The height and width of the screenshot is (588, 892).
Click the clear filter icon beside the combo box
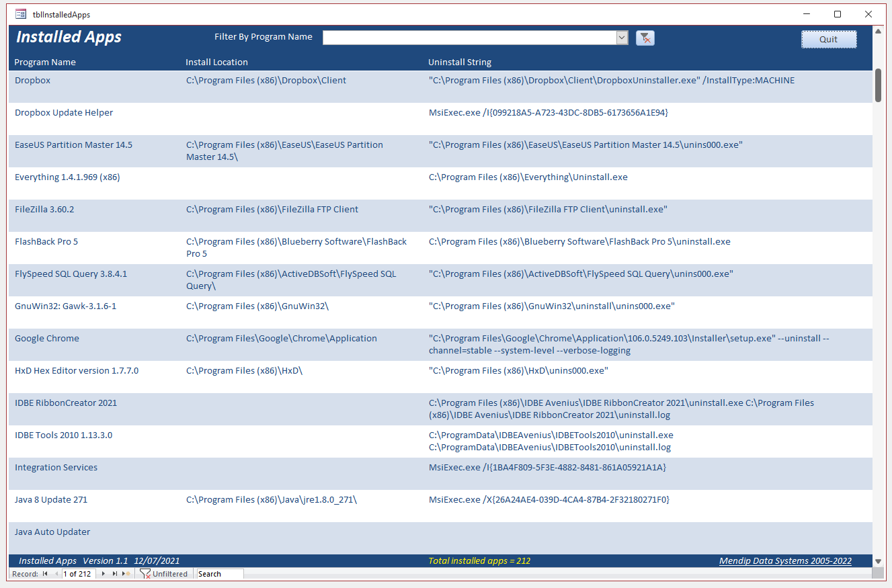tap(645, 38)
